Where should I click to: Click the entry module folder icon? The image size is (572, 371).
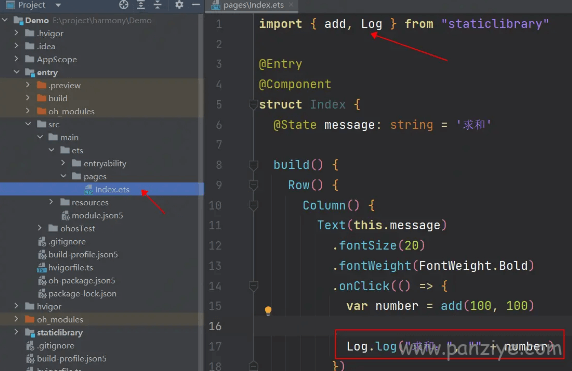[x=30, y=72]
